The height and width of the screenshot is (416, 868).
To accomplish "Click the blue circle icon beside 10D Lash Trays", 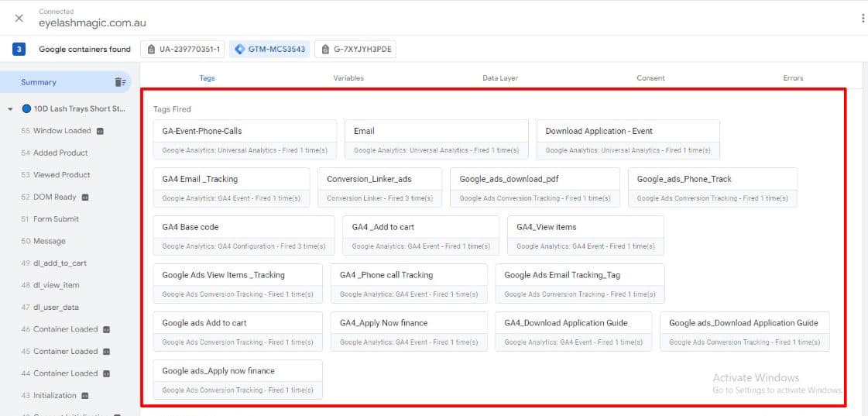I will click(x=26, y=108).
